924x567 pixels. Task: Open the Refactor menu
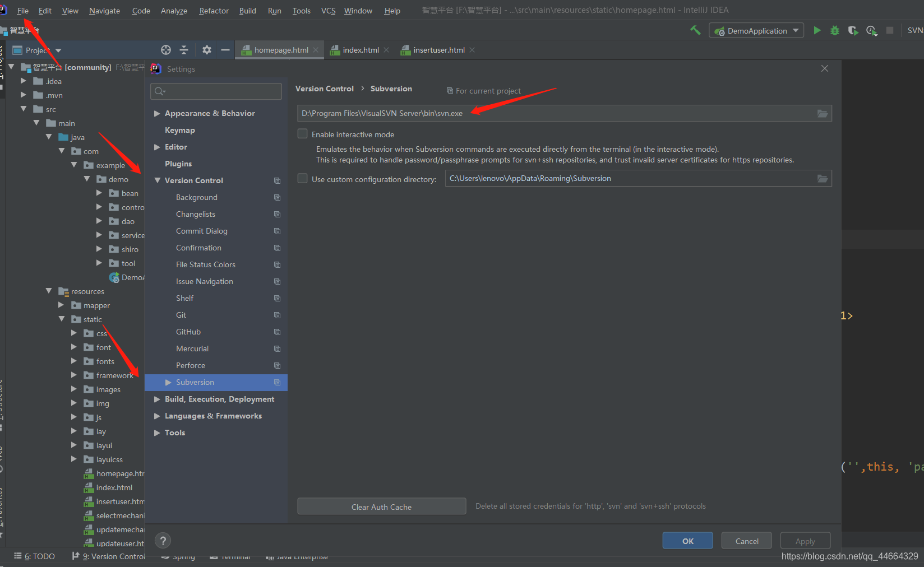click(x=214, y=11)
